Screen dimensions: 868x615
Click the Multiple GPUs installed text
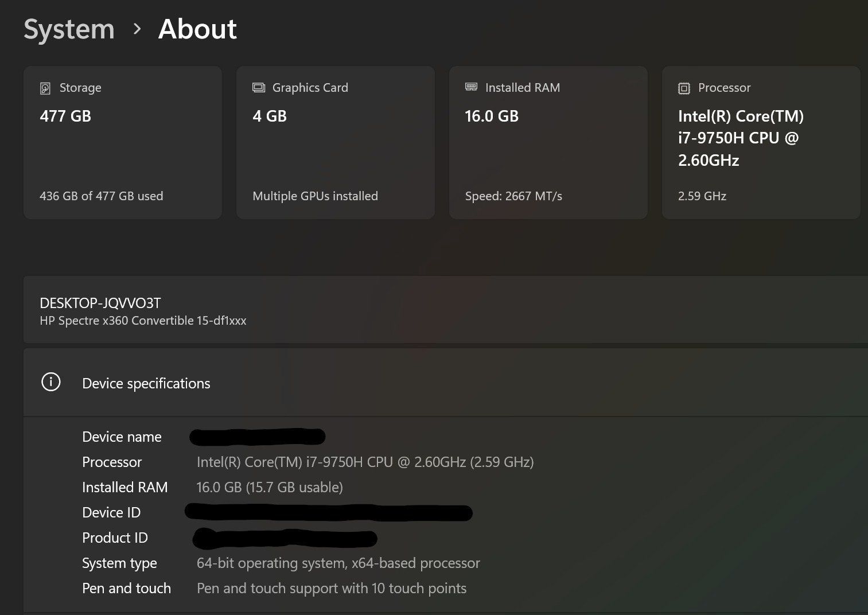(315, 196)
